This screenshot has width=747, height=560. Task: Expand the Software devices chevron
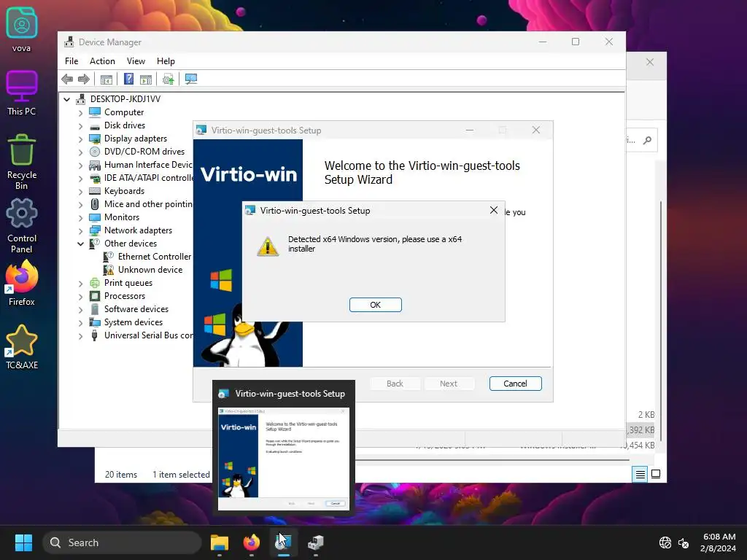pos(80,309)
